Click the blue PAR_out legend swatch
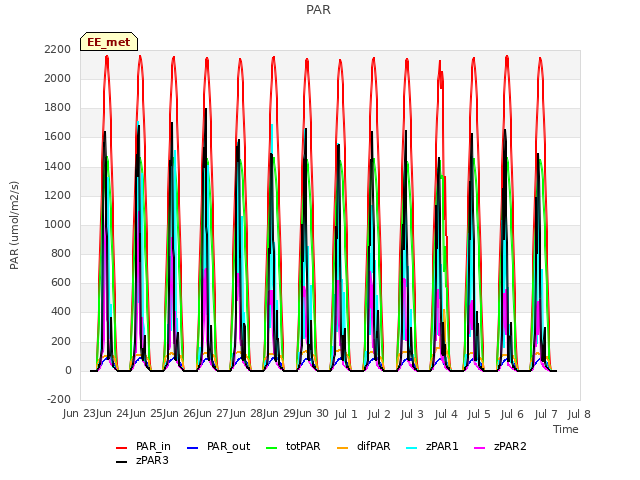Image resolution: width=640 pixels, height=480 pixels. [x=192, y=448]
